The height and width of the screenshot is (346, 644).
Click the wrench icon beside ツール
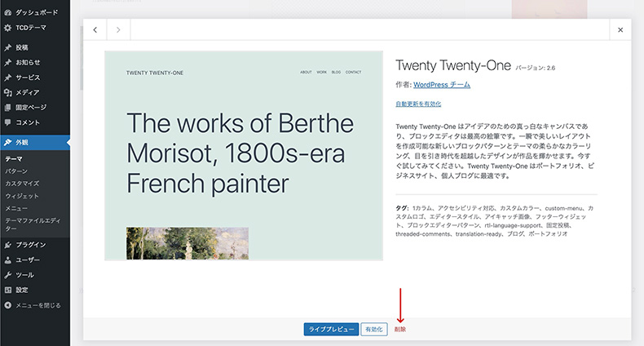click(x=8, y=275)
